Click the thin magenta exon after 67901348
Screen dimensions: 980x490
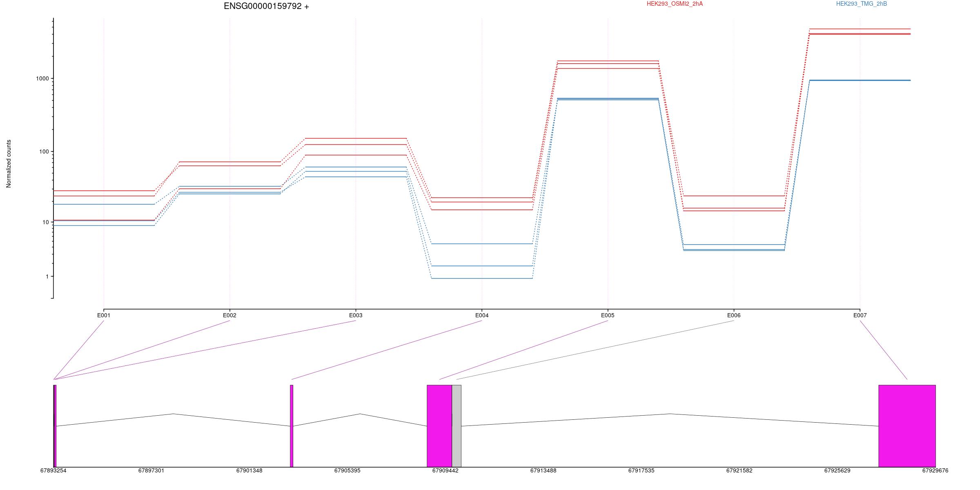pos(292,426)
